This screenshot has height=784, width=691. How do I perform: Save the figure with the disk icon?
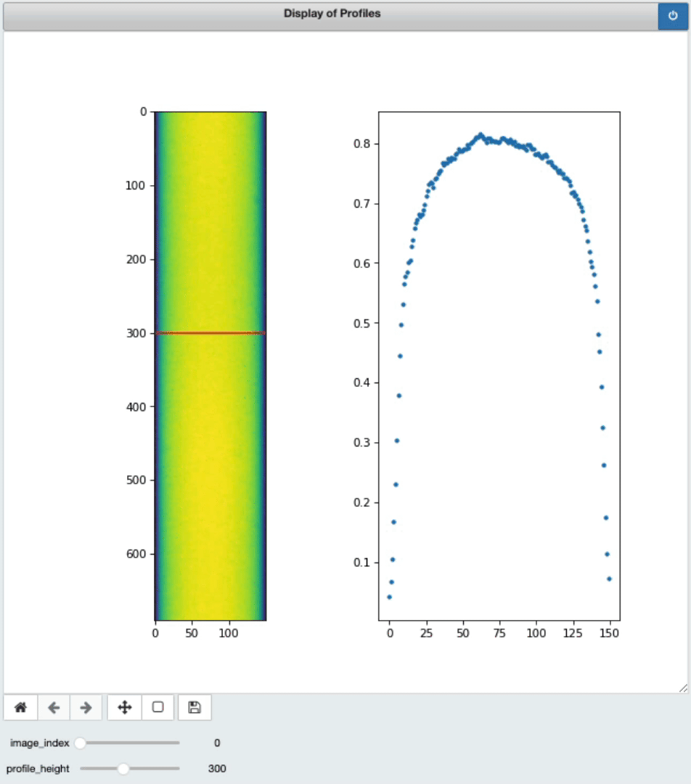click(x=195, y=707)
